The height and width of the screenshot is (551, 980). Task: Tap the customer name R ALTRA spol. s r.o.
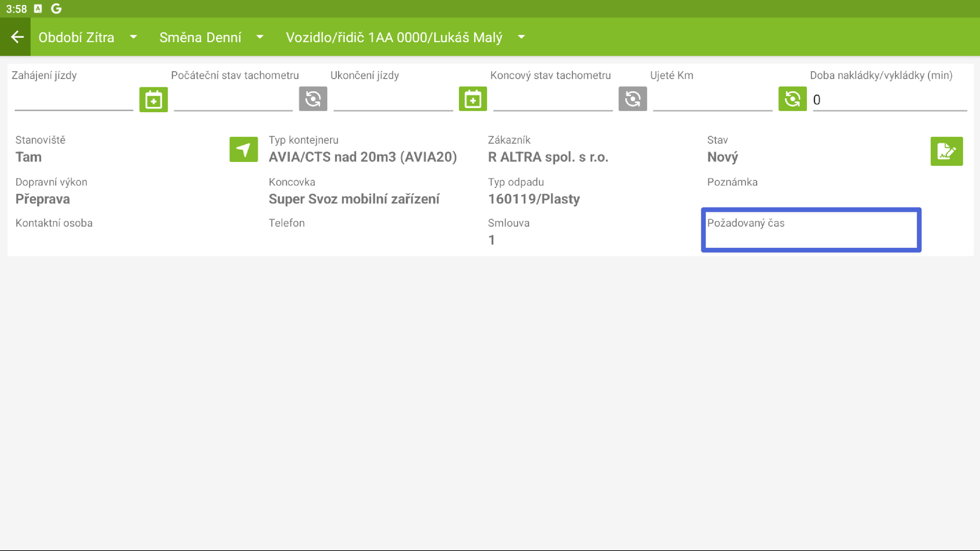click(x=548, y=157)
